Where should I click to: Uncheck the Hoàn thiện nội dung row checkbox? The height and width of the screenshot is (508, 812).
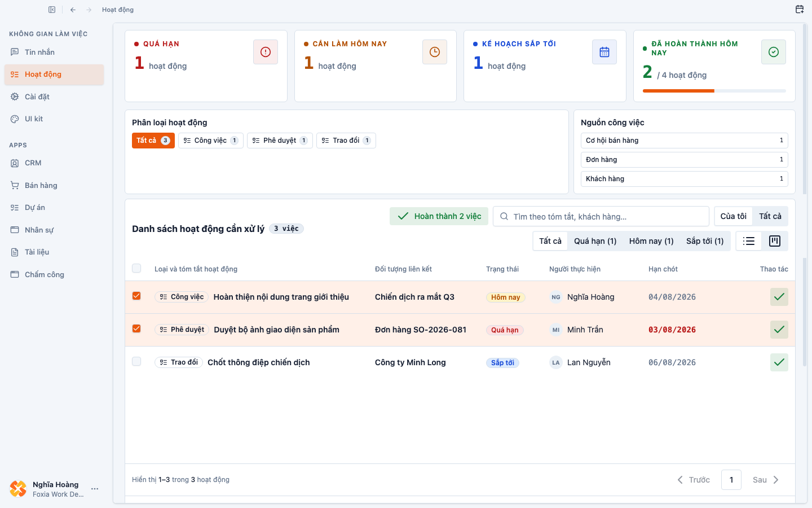point(136,296)
